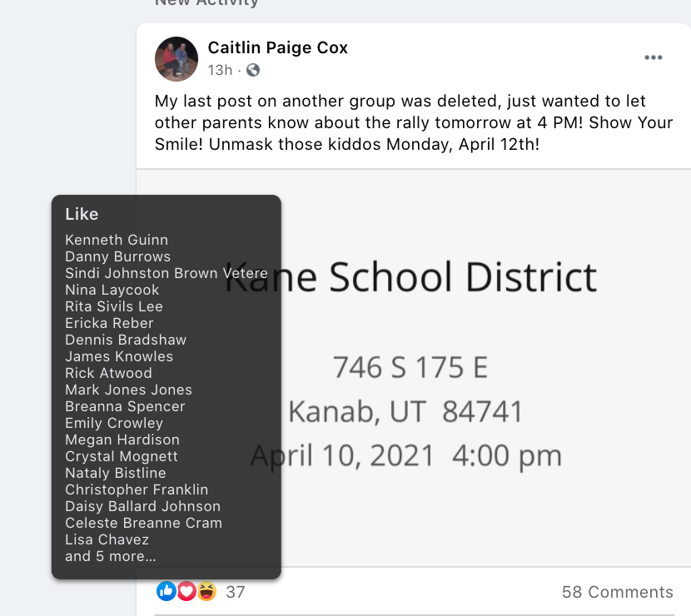The height and width of the screenshot is (616, 691).
Task: Click the red Love heart reaction icon
Action: 186,591
